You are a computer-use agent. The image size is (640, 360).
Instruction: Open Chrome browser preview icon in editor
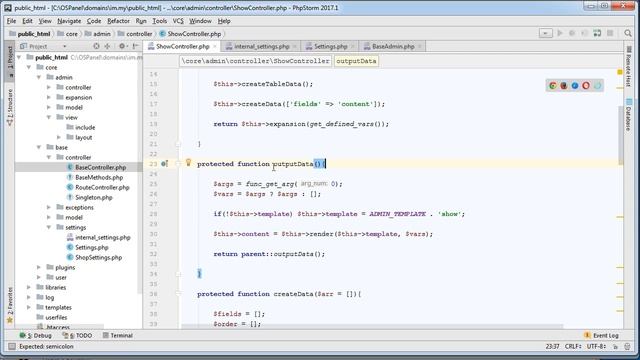coord(553,86)
